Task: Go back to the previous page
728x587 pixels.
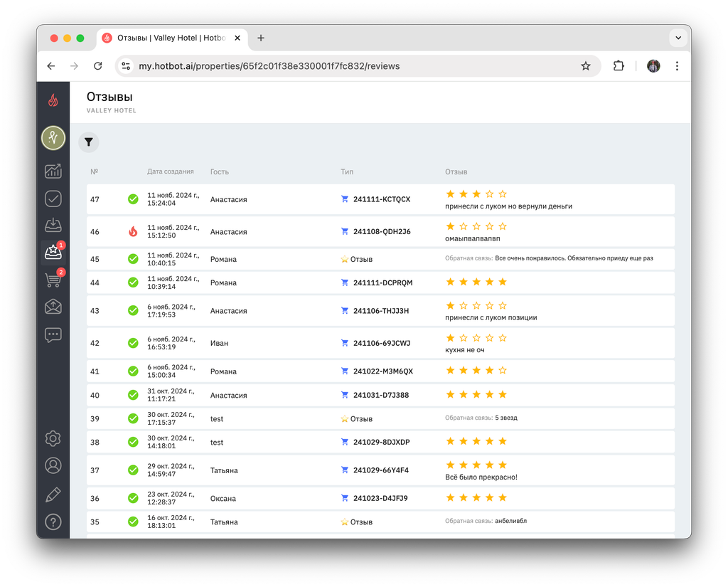Action: 51,66
